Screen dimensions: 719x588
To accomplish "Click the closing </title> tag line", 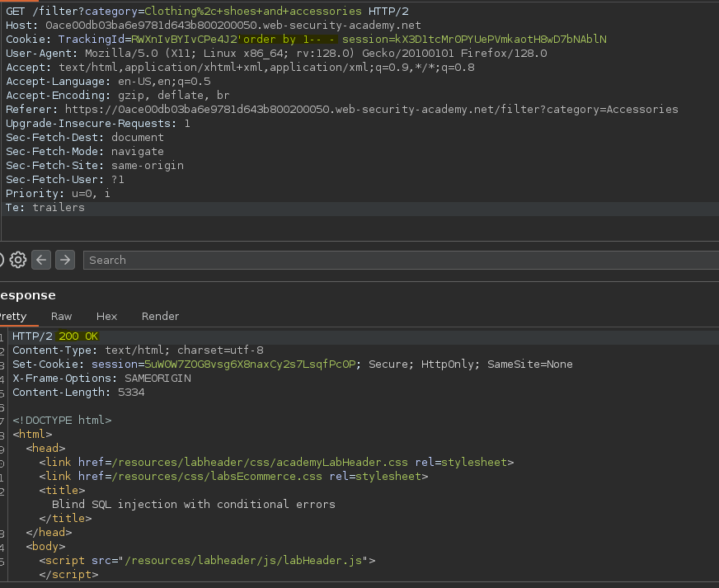I will 65,518.
